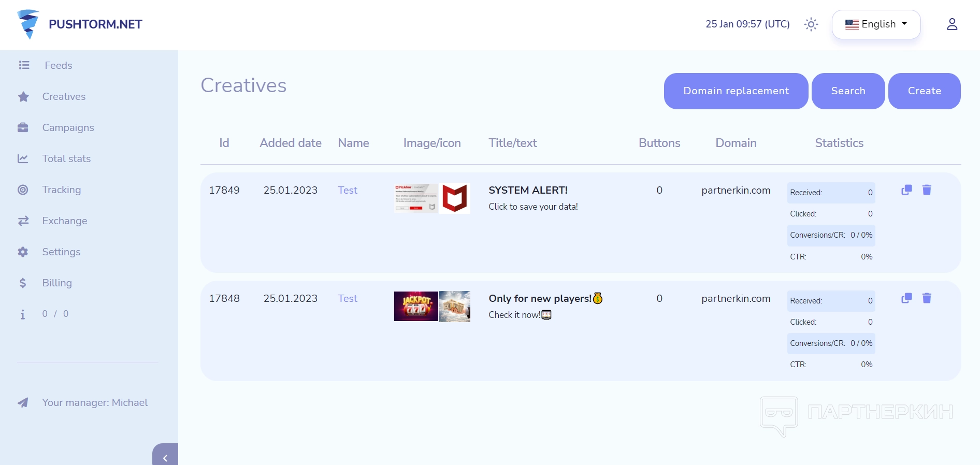Click the 25 Jan 09:57 (UTC) timestamp
Image resolution: width=980 pixels, height=465 pixels.
tap(747, 24)
